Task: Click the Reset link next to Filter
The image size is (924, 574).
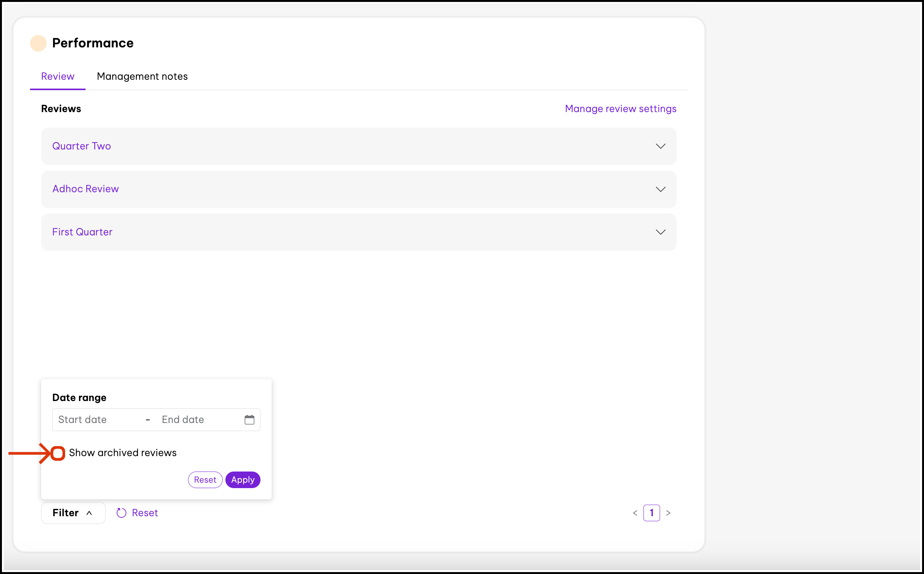Action: (x=144, y=513)
